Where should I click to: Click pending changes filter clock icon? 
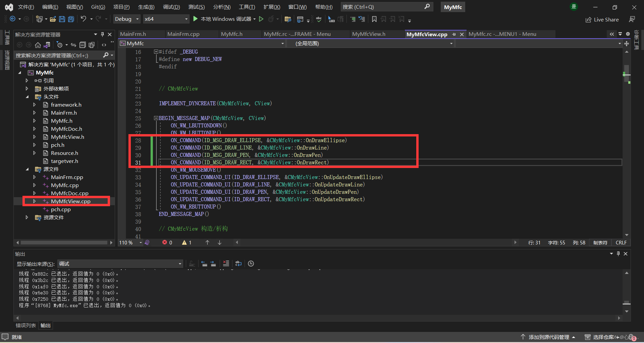(x=60, y=45)
